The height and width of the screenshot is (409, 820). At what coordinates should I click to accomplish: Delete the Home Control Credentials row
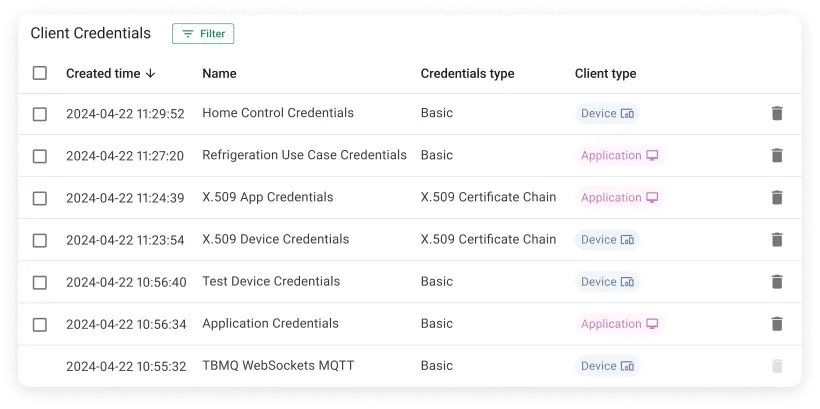[x=776, y=114]
